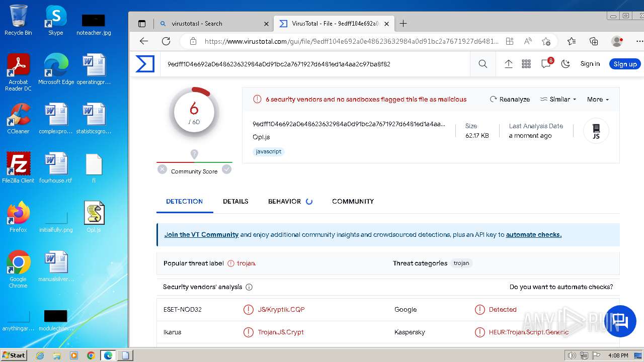
Task: Open the fourhouse.rtf desktop file
Action: 55,167
